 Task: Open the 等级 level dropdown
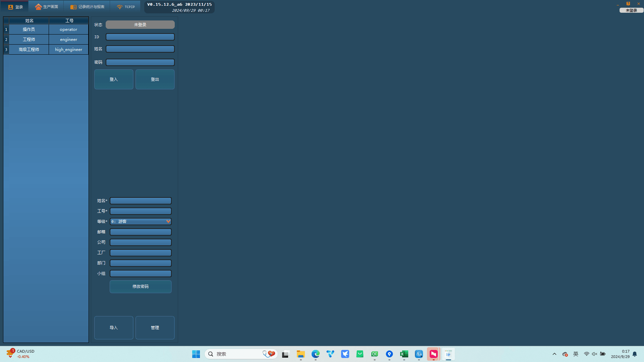[x=141, y=222]
